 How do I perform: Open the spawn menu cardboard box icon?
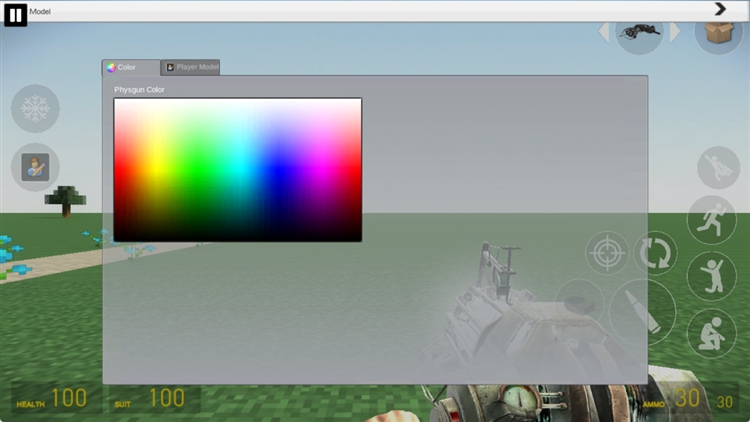tap(719, 33)
